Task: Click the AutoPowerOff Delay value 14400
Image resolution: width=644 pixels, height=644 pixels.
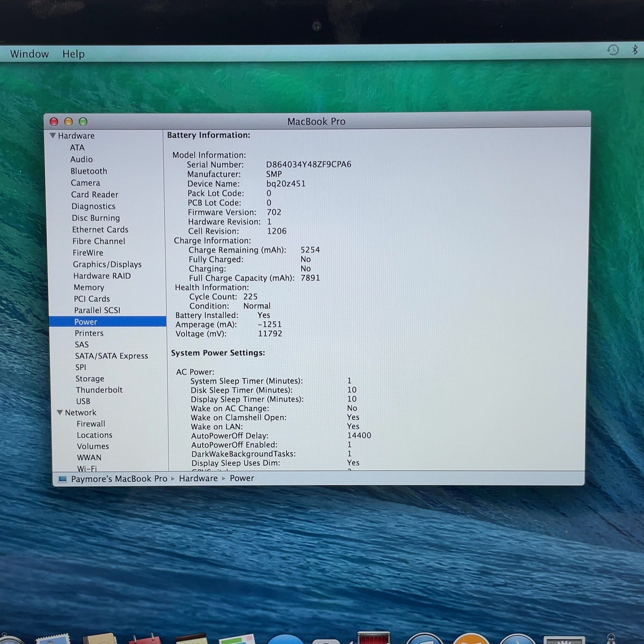Action: 359,436
